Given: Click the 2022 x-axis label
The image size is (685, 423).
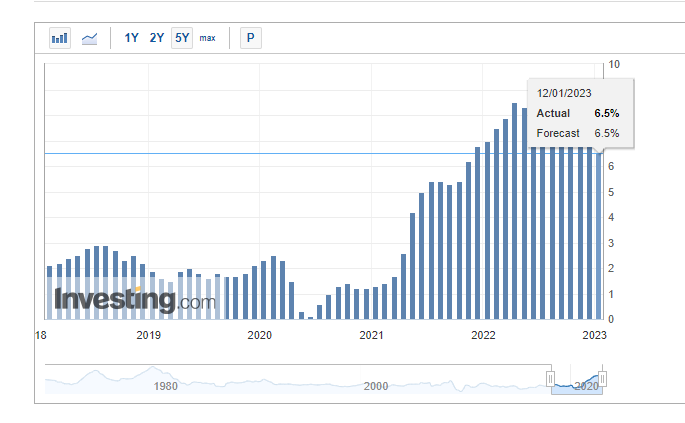Looking at the screenshot, I should point(483,335).
